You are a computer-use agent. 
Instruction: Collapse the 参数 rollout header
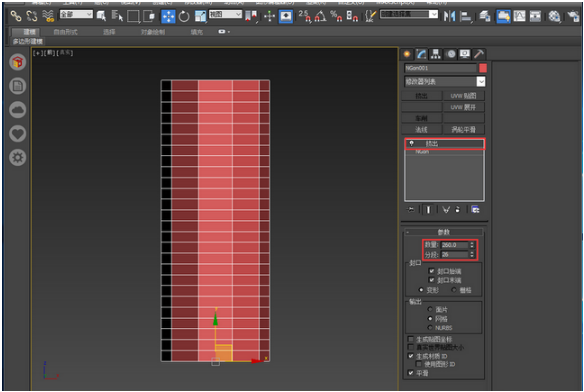pos(444,232)
